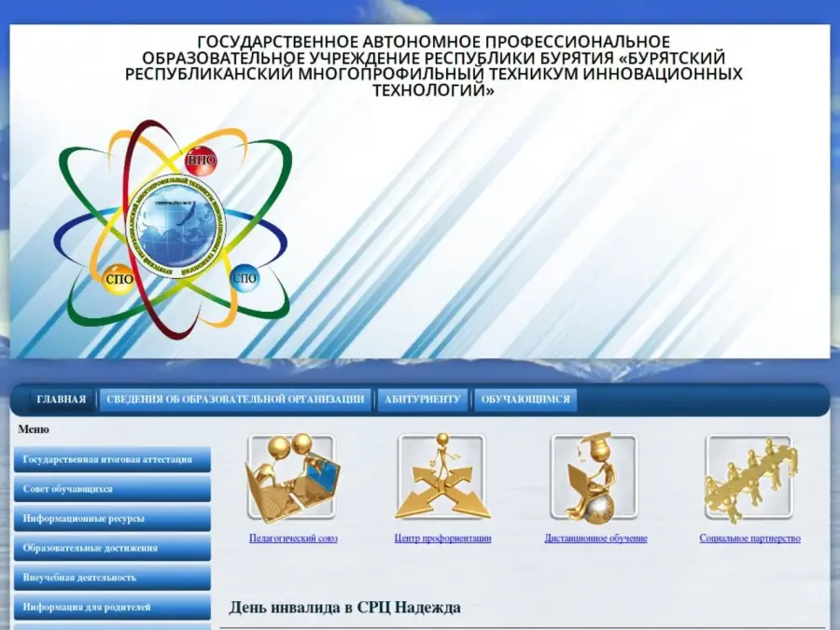Open Государственная итоговая аттестация sidebar item
This screenshot has width=840, height=630.
pyautogui.click(x=113, y=459)
